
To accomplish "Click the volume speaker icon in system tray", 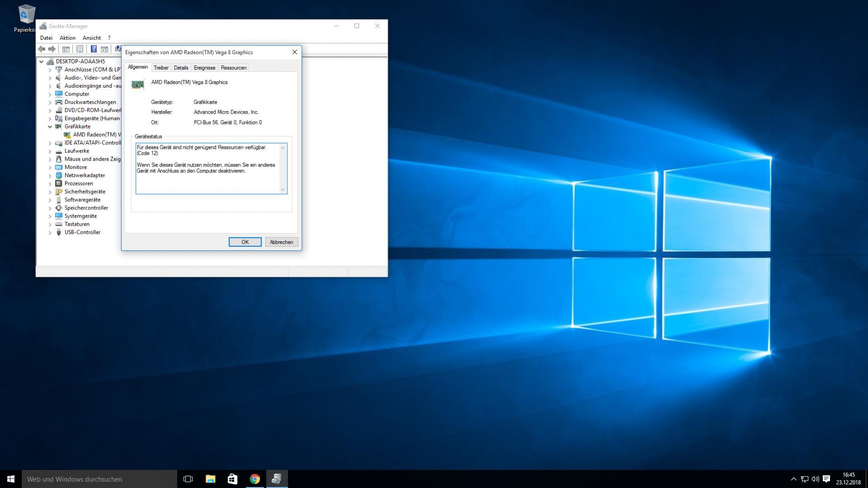I will 815,479.
